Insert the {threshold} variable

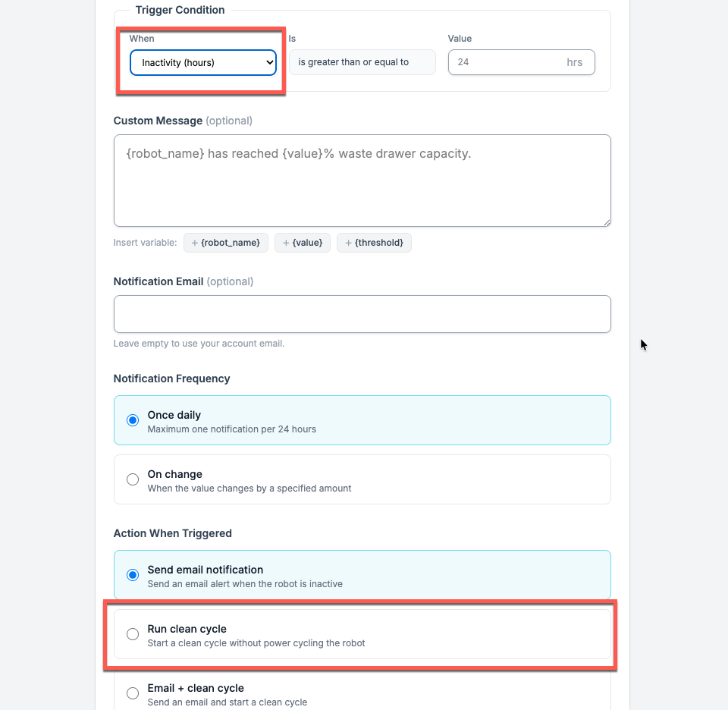tap(374, 243)
